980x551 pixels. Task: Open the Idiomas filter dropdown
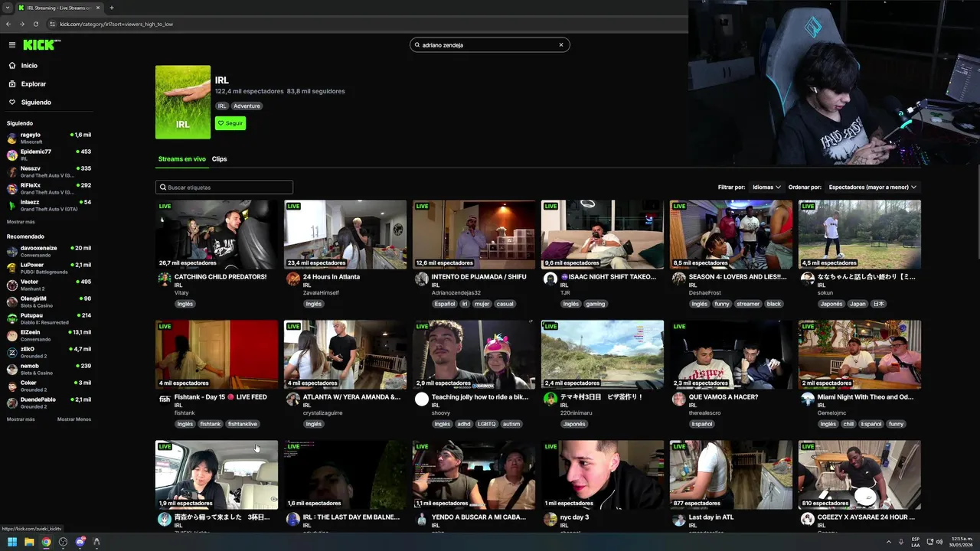[766, 187]
